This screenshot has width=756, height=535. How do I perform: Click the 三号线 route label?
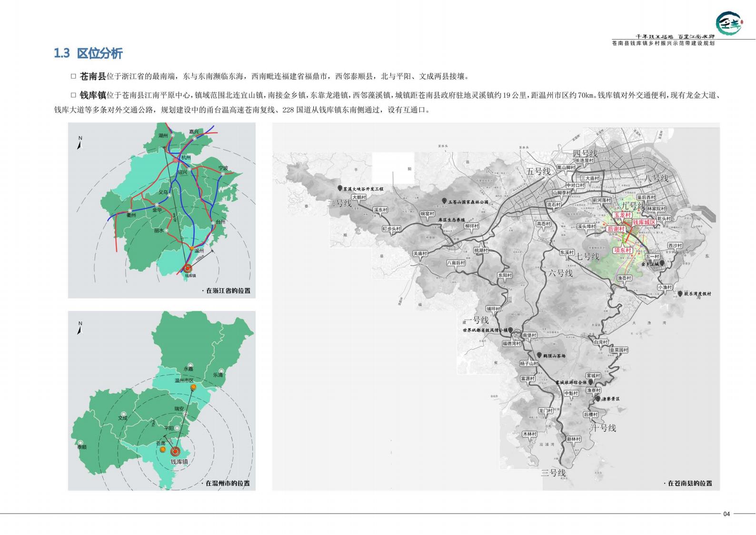(553, 473)
